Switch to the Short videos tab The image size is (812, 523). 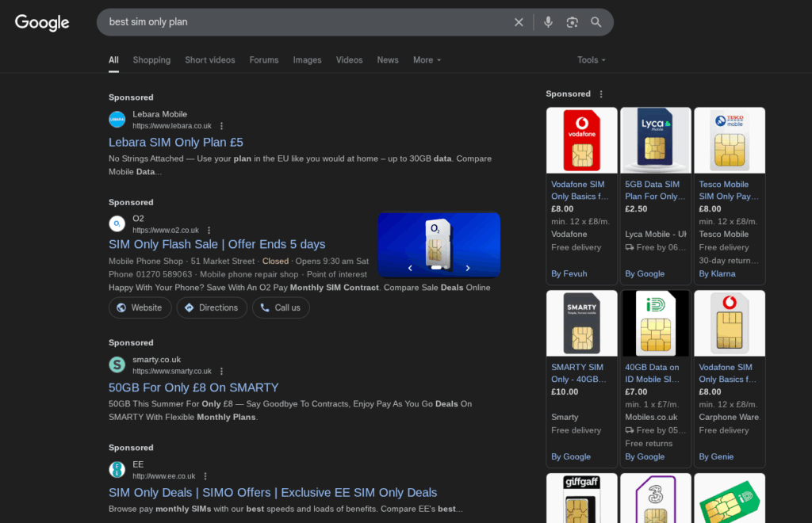pyautogui.click(x=209, y=60)
